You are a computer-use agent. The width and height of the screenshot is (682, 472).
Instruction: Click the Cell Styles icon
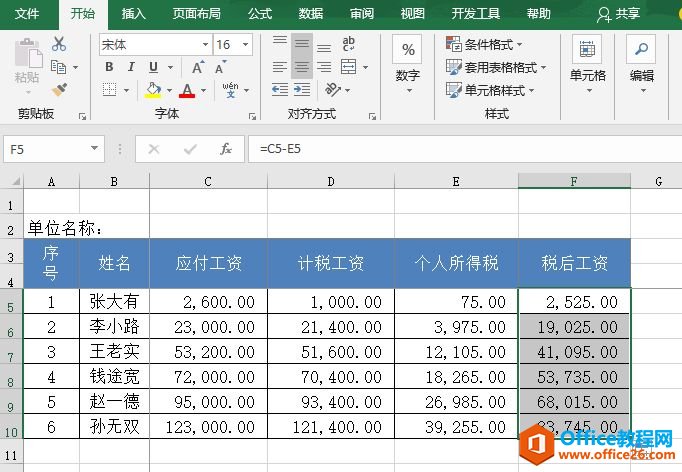453,90
